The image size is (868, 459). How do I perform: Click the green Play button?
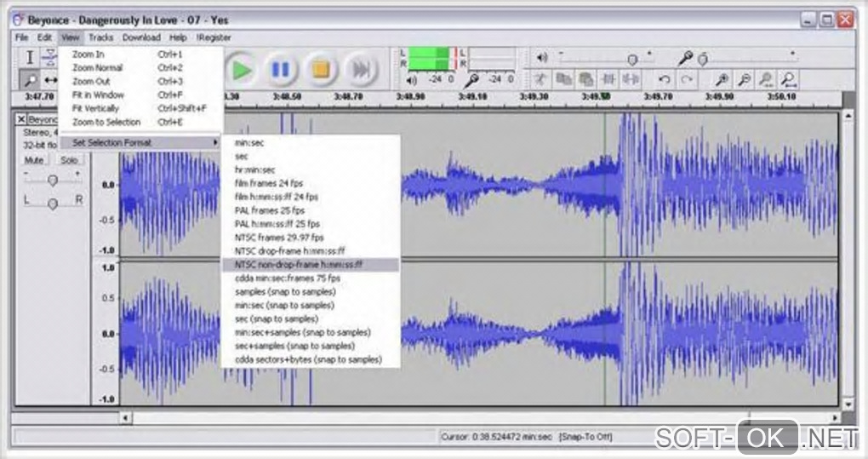(x=242, y=70)
